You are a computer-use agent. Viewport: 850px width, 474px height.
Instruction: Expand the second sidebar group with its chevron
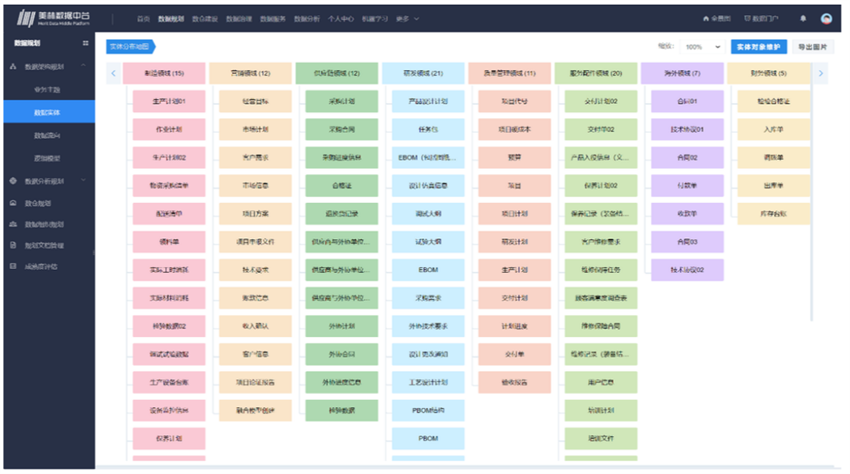point(84,181)
